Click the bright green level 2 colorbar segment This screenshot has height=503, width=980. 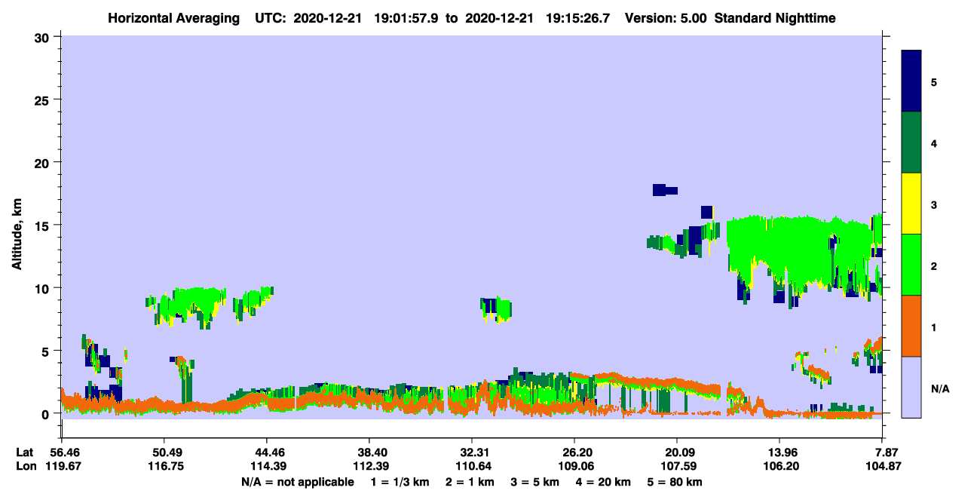pyautogui.click(x=911, y=265)
